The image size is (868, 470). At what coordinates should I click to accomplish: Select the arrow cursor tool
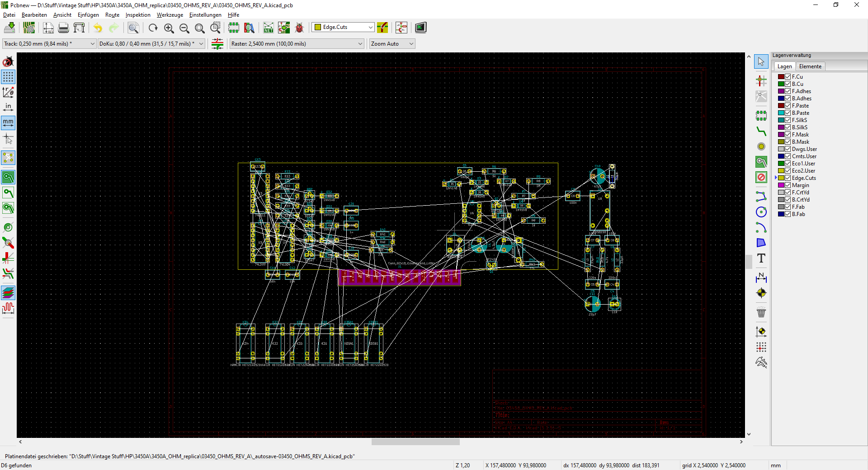tap(761, 61)
